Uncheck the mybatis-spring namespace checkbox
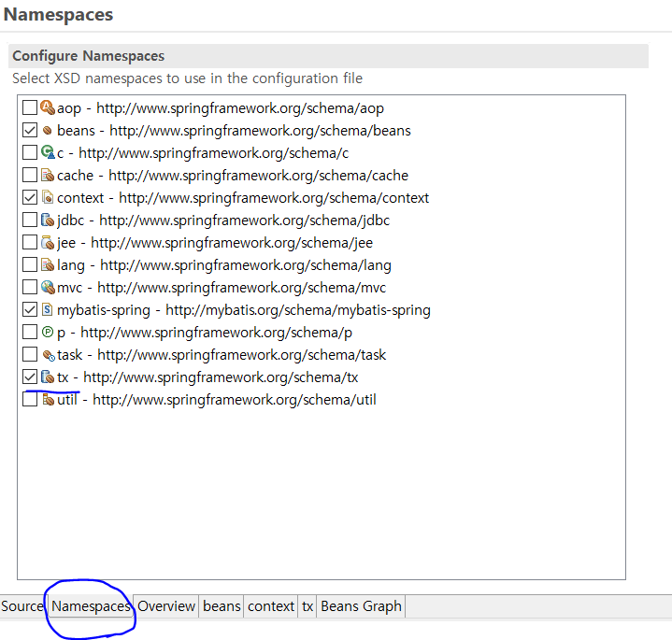 [30, 309]
